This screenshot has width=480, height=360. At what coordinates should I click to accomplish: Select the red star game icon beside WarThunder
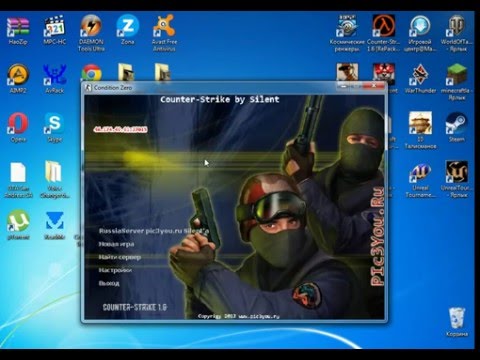(384, 73)
